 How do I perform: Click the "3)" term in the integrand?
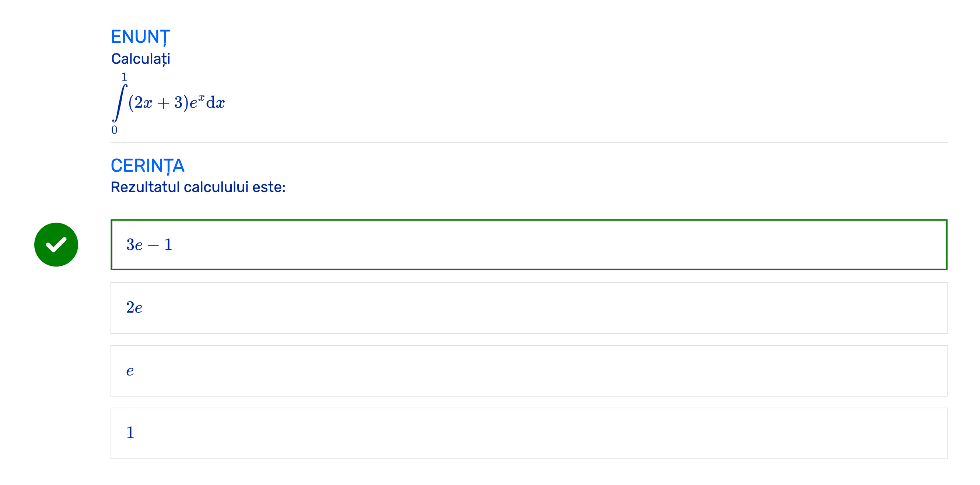(x=181, y=103)
